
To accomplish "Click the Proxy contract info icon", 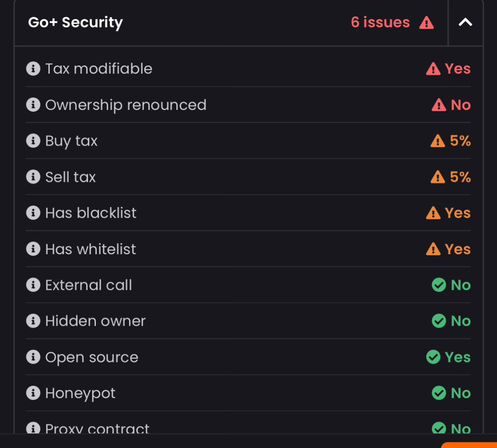I will tap(33, 428).
